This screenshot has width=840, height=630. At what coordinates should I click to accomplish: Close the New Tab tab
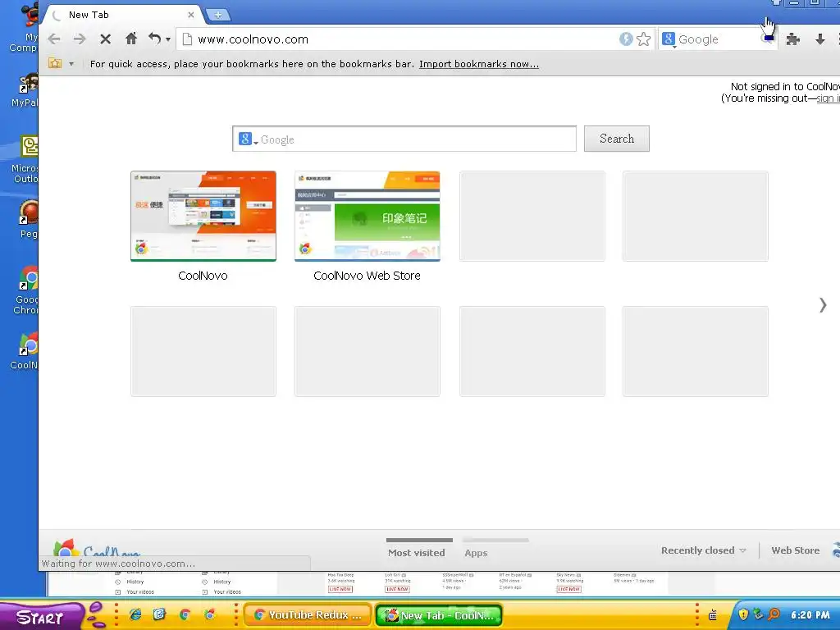[x=190, y=15]
